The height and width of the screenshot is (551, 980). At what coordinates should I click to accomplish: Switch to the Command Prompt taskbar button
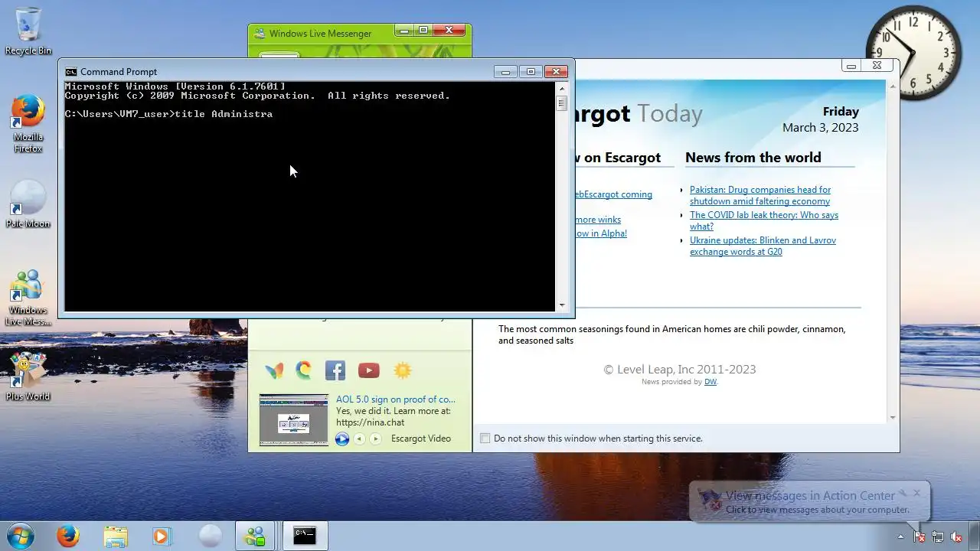(305, 536)
